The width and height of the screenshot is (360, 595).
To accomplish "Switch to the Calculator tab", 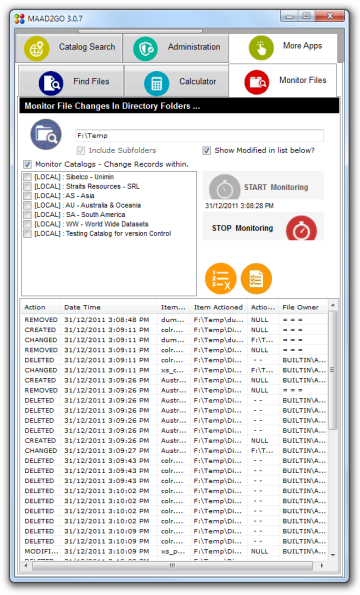I will coord(176,81).
